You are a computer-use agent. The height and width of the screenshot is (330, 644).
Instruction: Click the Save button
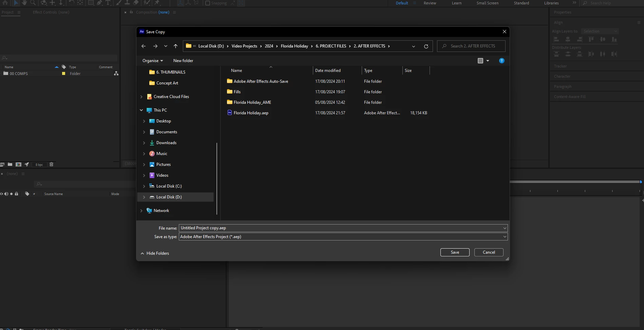pos(455,252)
